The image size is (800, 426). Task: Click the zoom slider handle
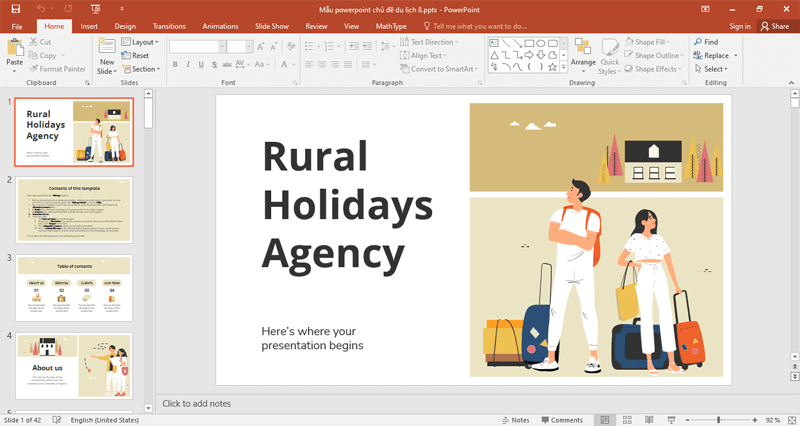click(x=718, y=420)
